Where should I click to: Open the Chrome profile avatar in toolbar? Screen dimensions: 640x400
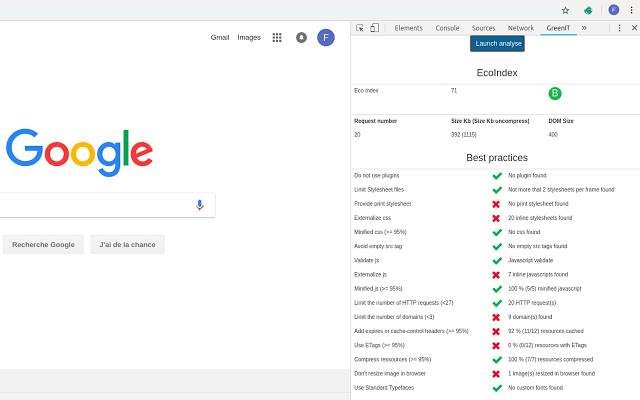613,10
